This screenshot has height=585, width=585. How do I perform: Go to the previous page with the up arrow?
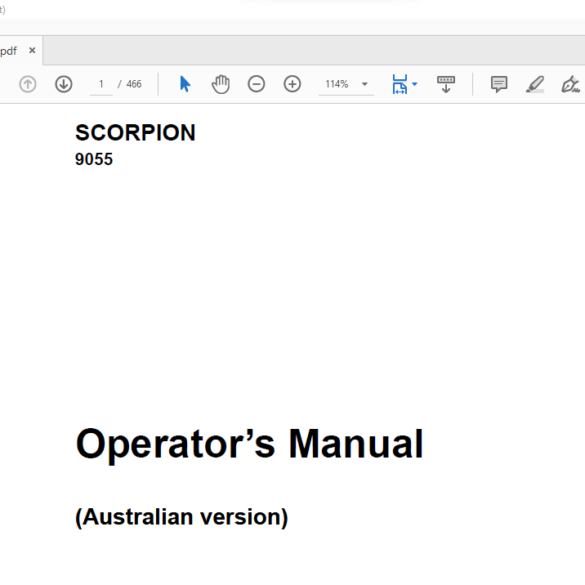(x=28, y=84)
